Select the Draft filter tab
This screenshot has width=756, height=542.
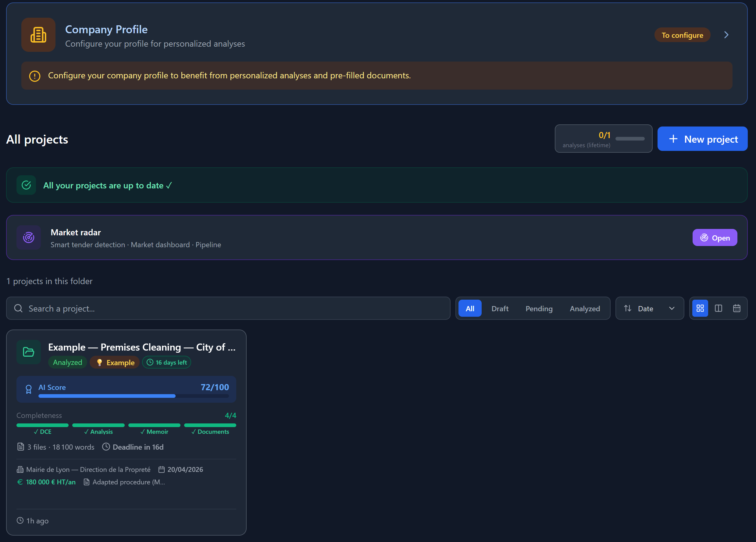(x=500, y=309)
